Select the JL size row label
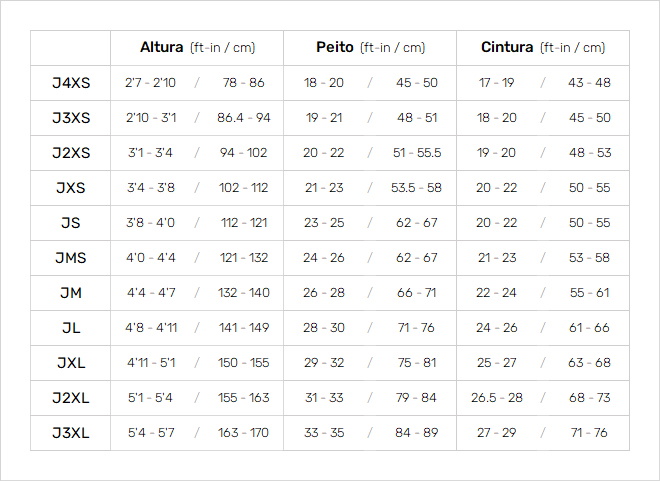The image size is (660, 481). pyautogui.click(x=71, y=327)
